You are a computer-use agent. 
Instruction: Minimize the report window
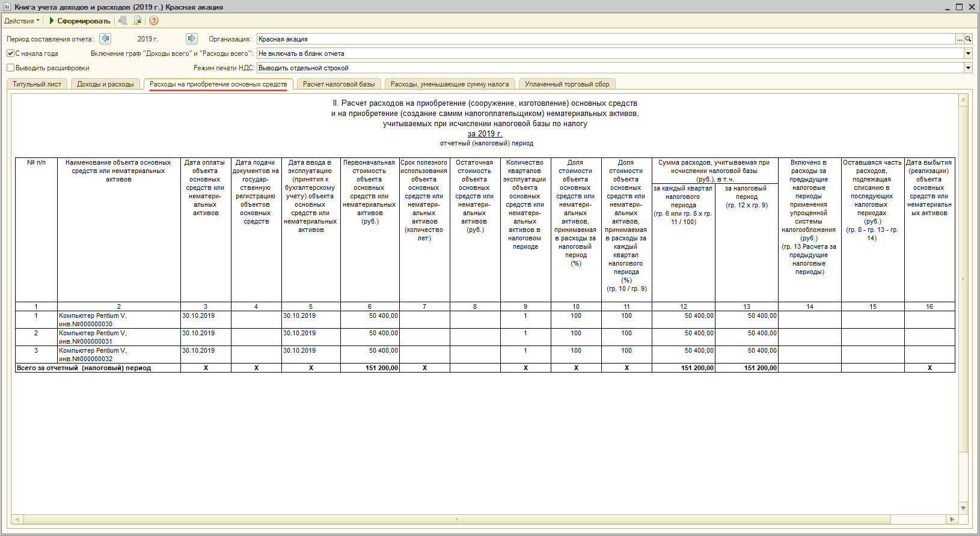[948, 7]
